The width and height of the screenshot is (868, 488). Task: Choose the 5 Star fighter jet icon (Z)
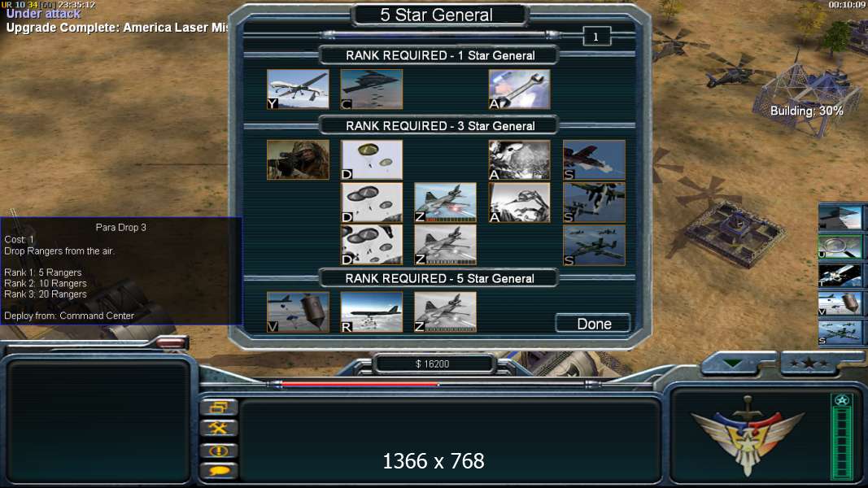coord(445,312)
